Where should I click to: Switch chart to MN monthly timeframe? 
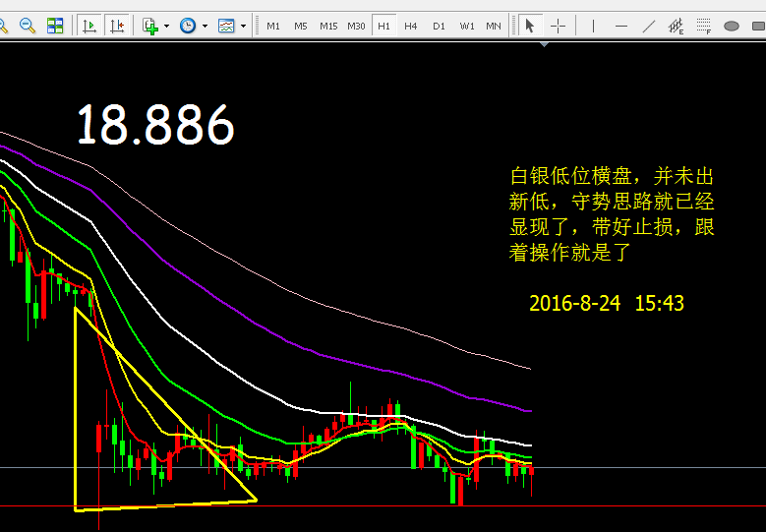click(494, 26)
